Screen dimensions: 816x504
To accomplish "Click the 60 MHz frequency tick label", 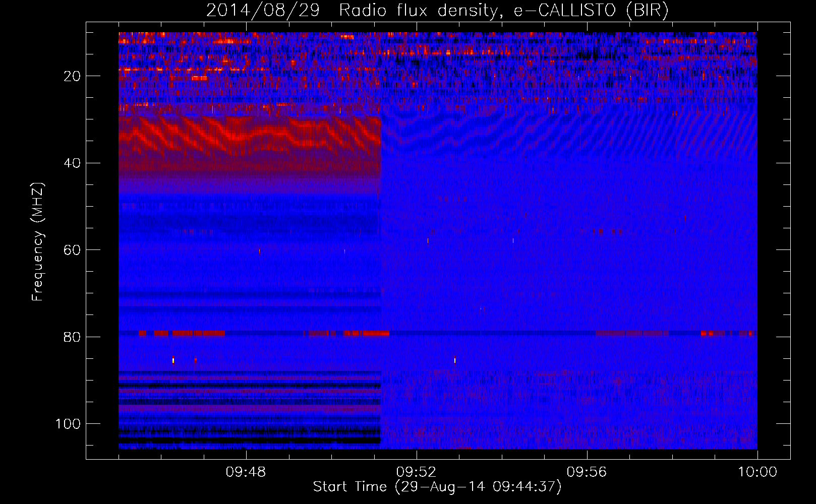I will pyautogui.click(x=73, y=250).
